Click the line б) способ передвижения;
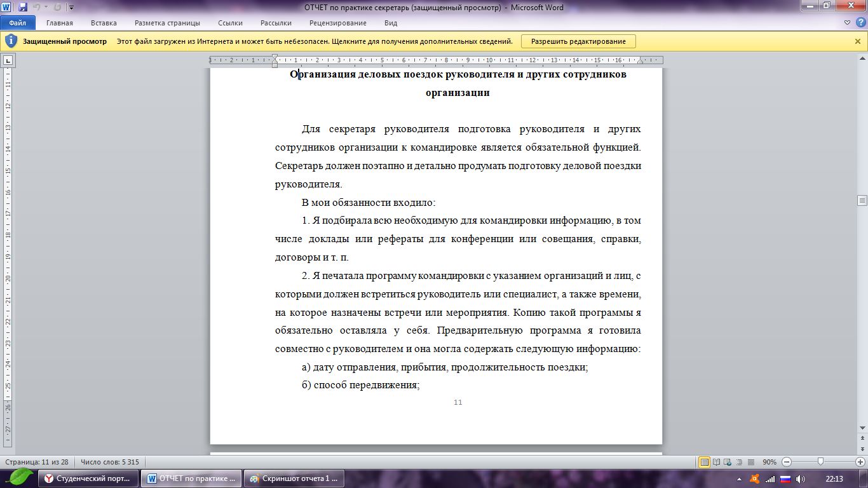The width and height of the screenshot is (868, 488). pos(361,386)
